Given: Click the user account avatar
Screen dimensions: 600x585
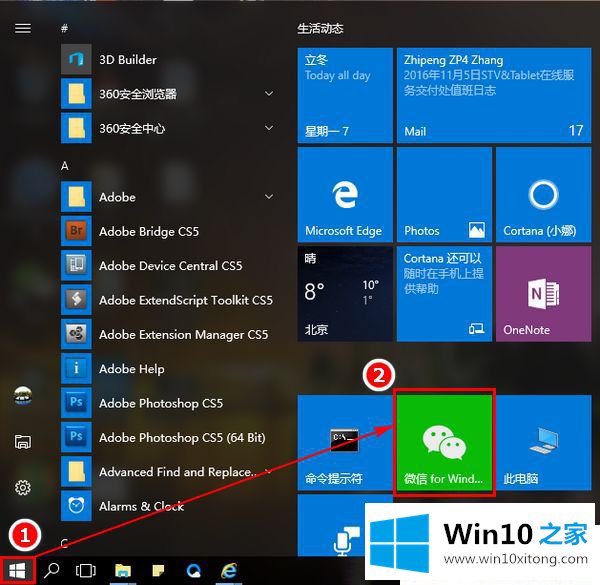Looking at the screenshot, I should point(23,396).
